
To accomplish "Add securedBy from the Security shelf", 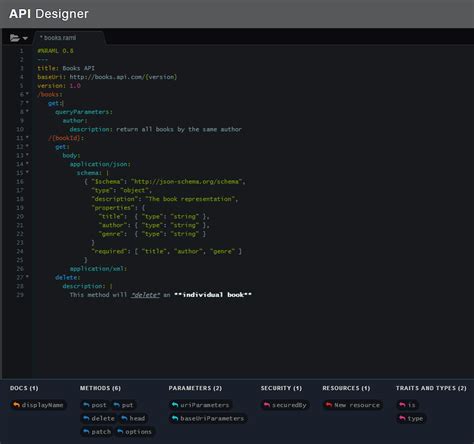I will pyautogui.click(x=285, y=405).
